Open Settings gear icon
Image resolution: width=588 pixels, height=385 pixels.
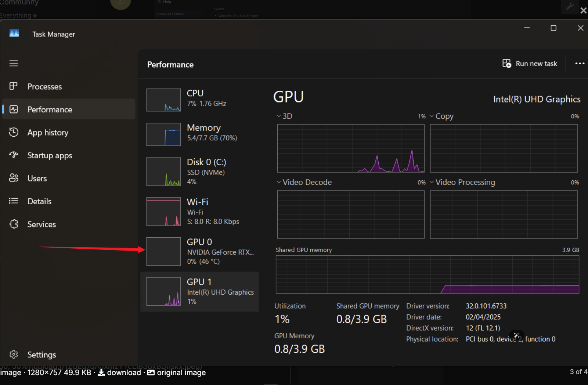(x=14, y=355)
